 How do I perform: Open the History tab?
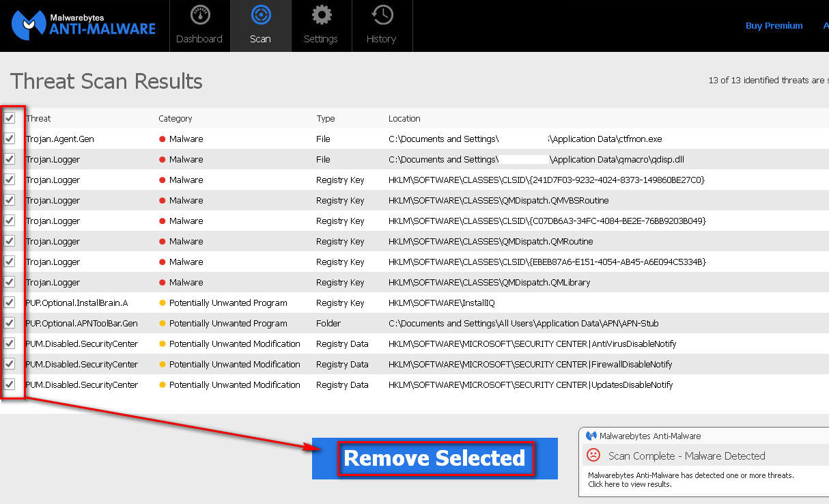pyautogui.click(x=381, y=26)
